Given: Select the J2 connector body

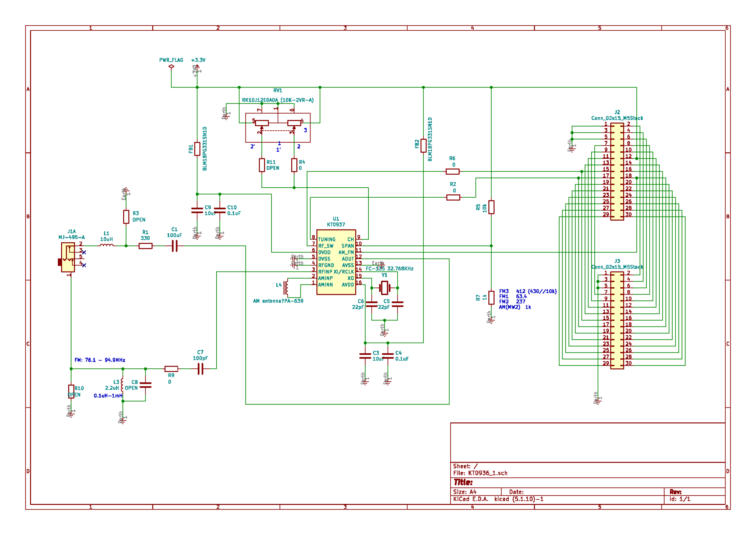Looking at the screenshot, I should tap(617, 171).
